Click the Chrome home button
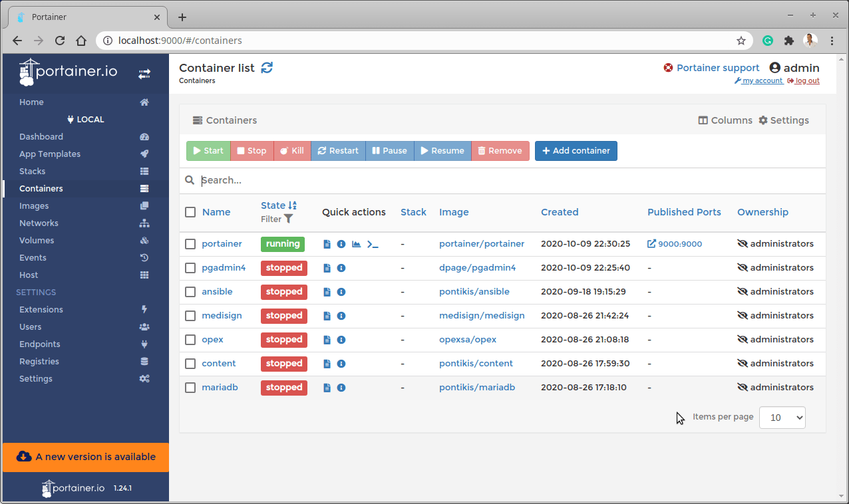Viewport: 849px width, 504px height. point(81,41)
